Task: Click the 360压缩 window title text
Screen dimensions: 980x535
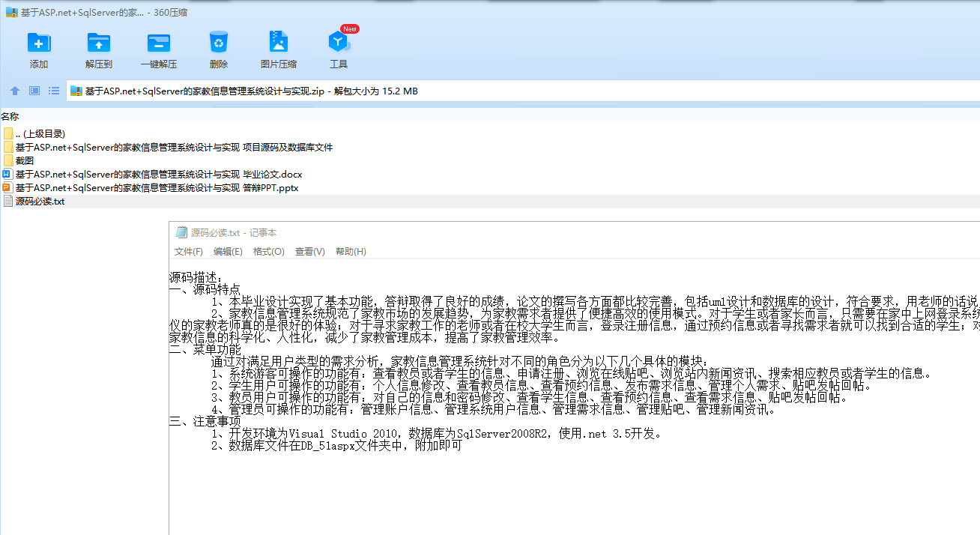Action: [x=104, y=13]
